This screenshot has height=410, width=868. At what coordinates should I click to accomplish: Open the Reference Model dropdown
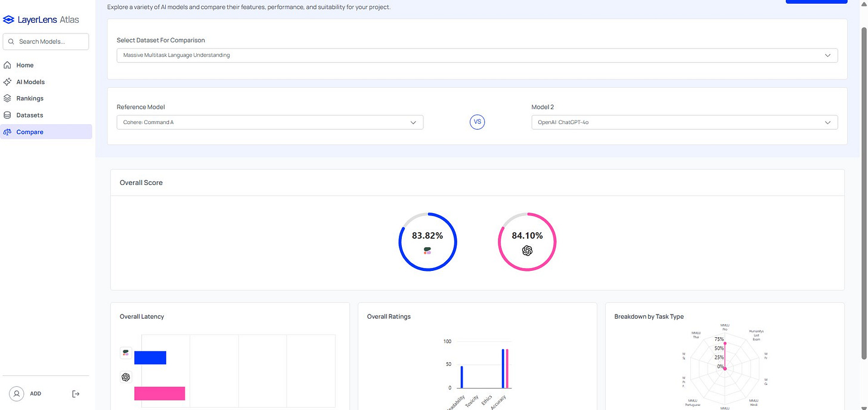click(270, 122)
